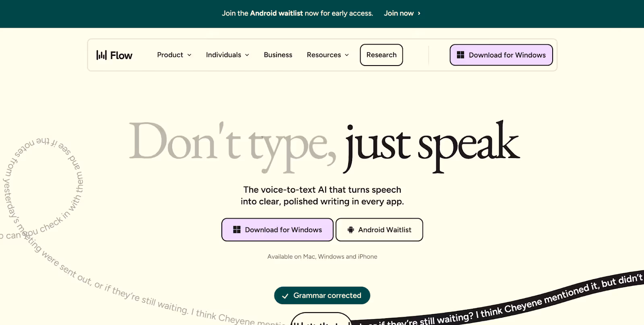Click the Flow logo in the navbar
The image size is (644, 325).
coord(114,55)
